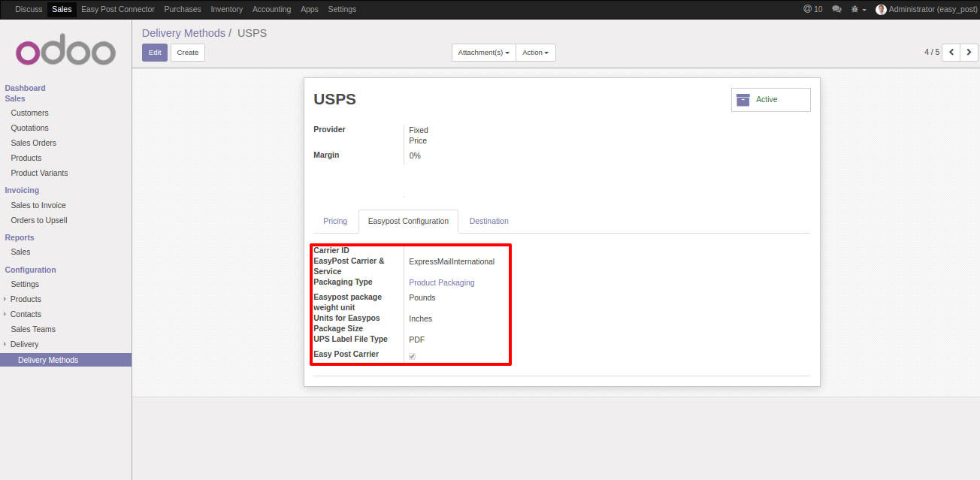Image resolution: width=980 pixels, height=480 pixels.
Task: Click the Create button
Action: [188, 53]
